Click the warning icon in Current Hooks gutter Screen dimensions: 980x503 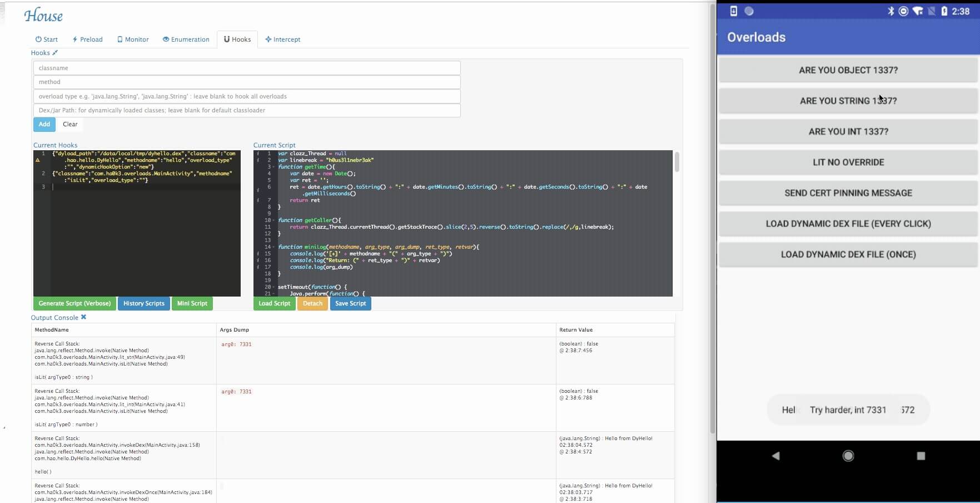tap(38, 160)
